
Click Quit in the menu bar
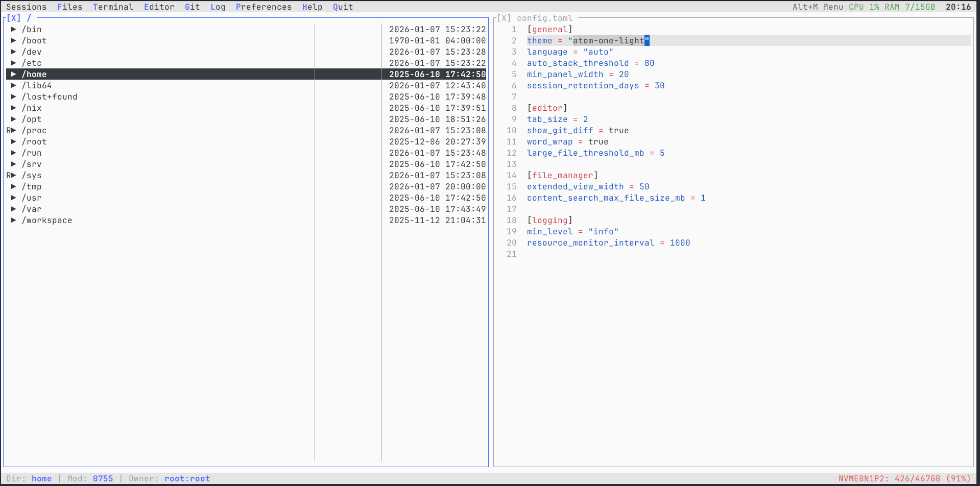342,7
